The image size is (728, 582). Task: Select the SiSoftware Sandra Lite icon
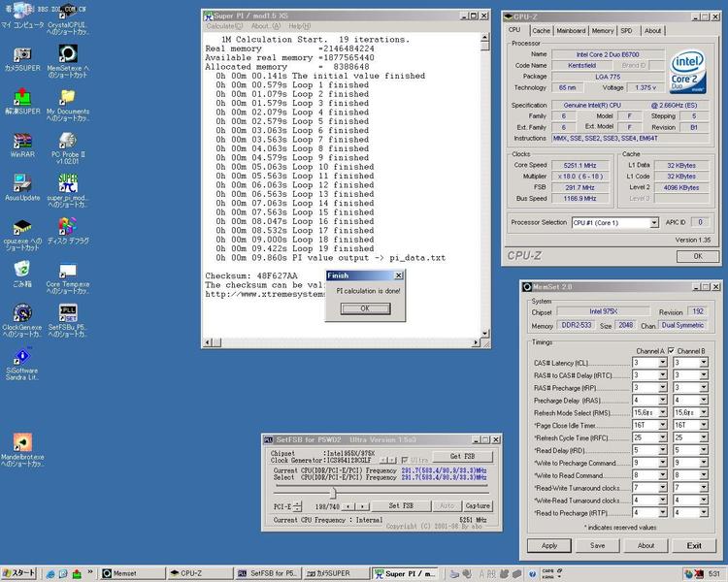click(22, 364)
